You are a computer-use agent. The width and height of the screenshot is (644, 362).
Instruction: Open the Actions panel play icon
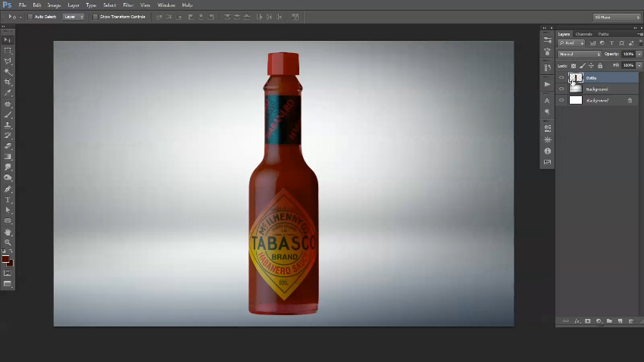point(547,84)
